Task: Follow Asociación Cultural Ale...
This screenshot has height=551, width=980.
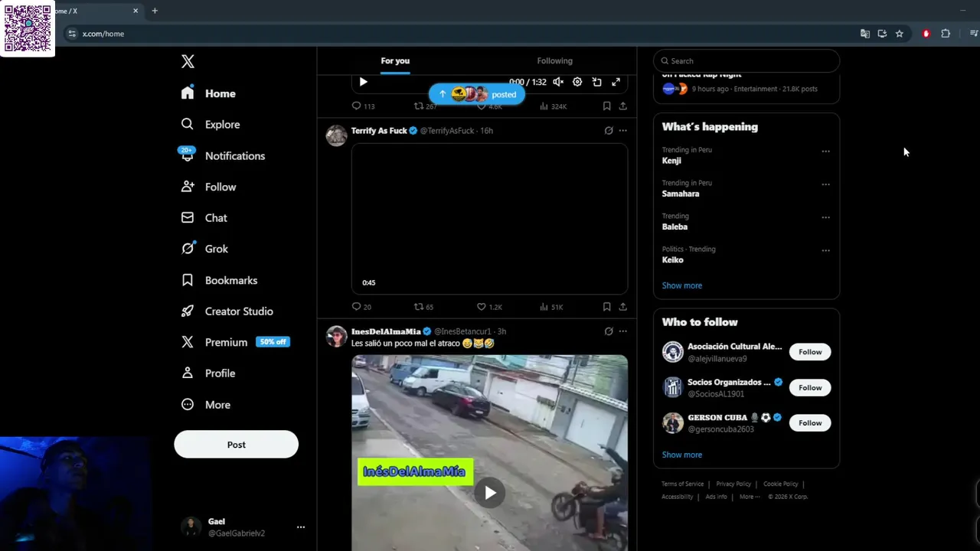Action: 810,352
